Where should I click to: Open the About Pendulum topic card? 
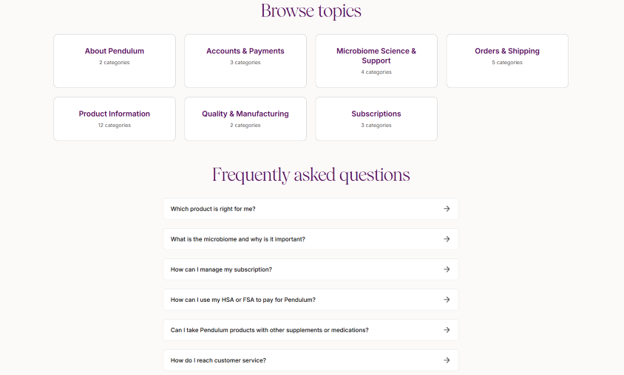[115, 61]
